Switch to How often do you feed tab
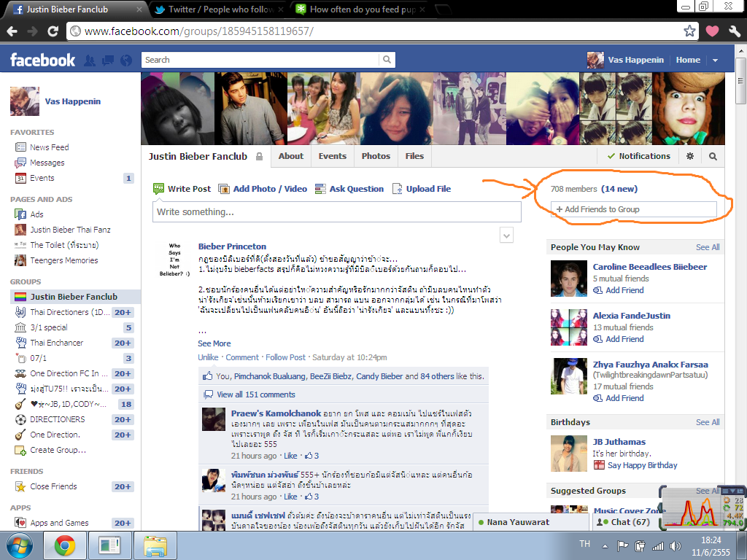 [x=360, y=9]
